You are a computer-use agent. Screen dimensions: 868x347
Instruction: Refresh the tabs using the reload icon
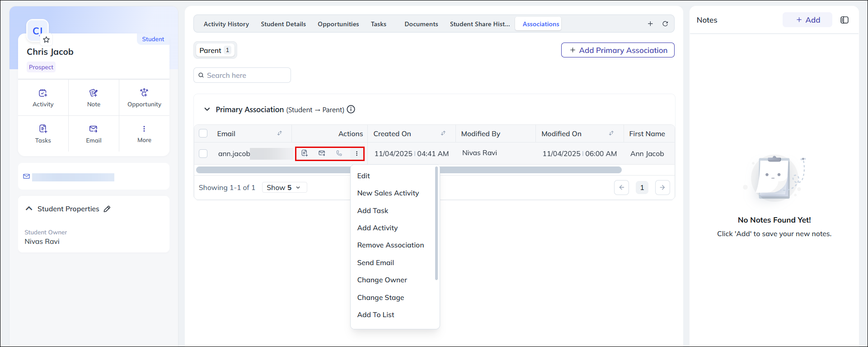tap(665, 24)
